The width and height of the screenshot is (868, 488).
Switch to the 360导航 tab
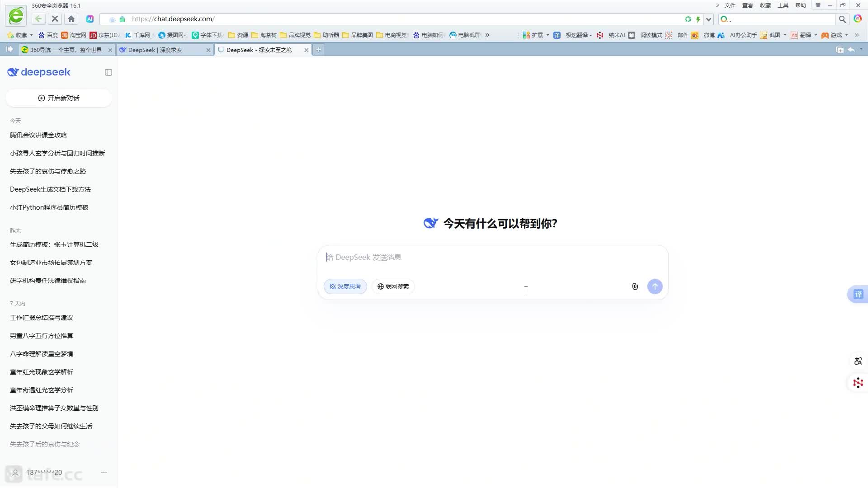click(x=66, y=50)
